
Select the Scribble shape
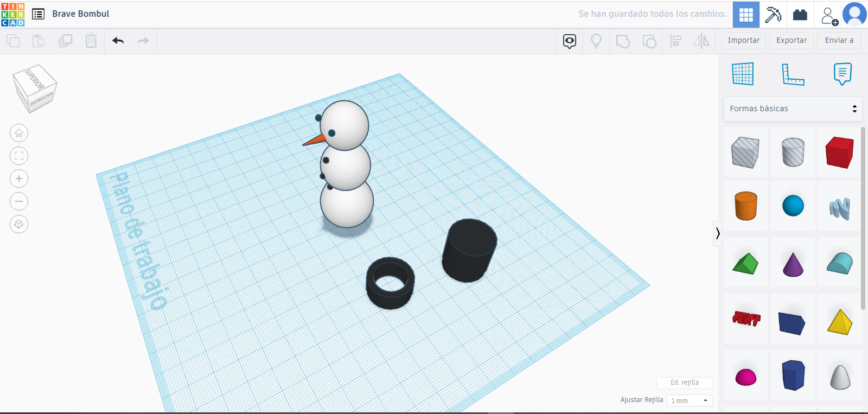tap(840, 207)
